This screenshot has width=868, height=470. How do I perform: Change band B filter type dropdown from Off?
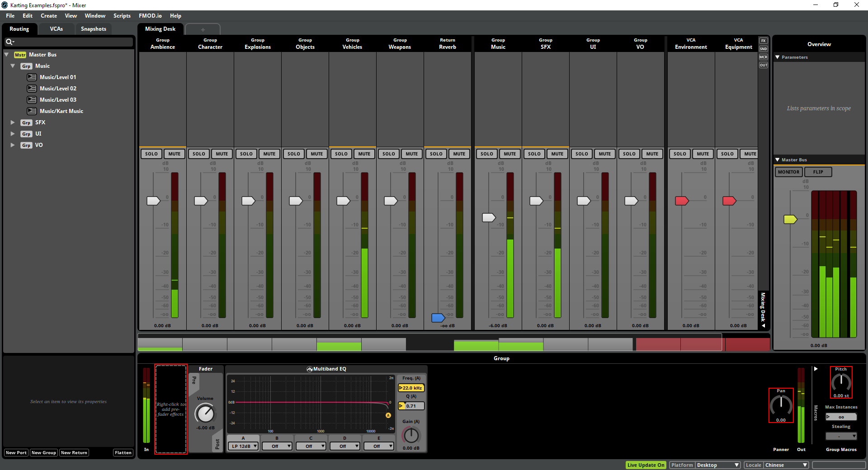pos(277,446)
